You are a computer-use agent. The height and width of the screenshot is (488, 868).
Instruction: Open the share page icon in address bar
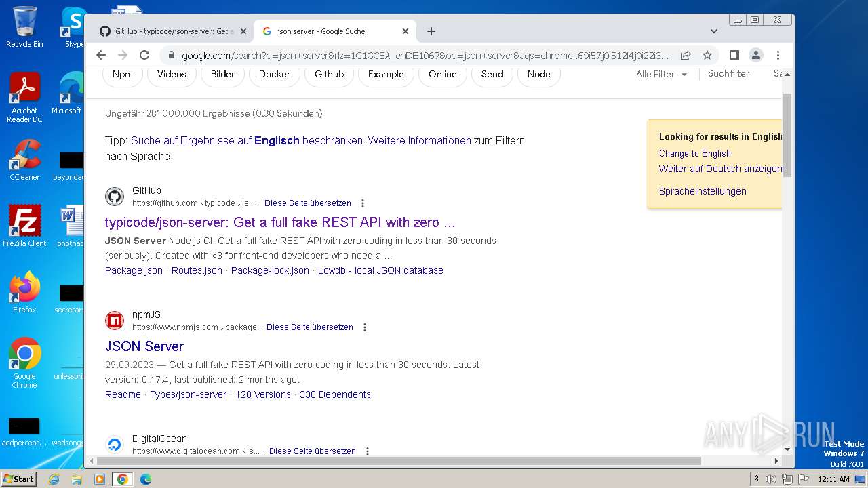pos(686,55)
